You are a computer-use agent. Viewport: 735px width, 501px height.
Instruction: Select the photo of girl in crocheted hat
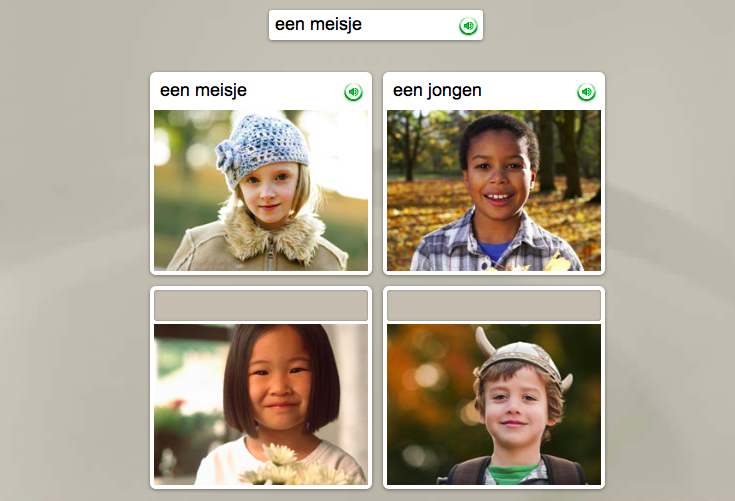point(261,190)
